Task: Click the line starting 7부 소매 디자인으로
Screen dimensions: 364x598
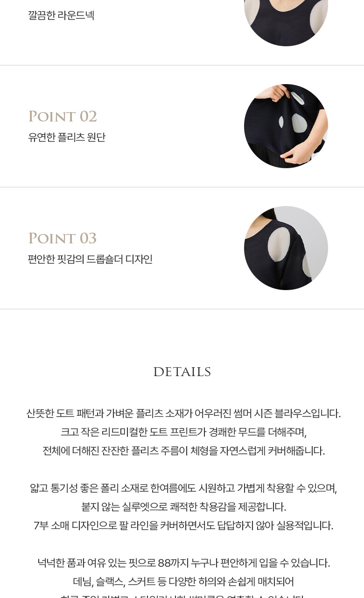Action: [183, 526]
